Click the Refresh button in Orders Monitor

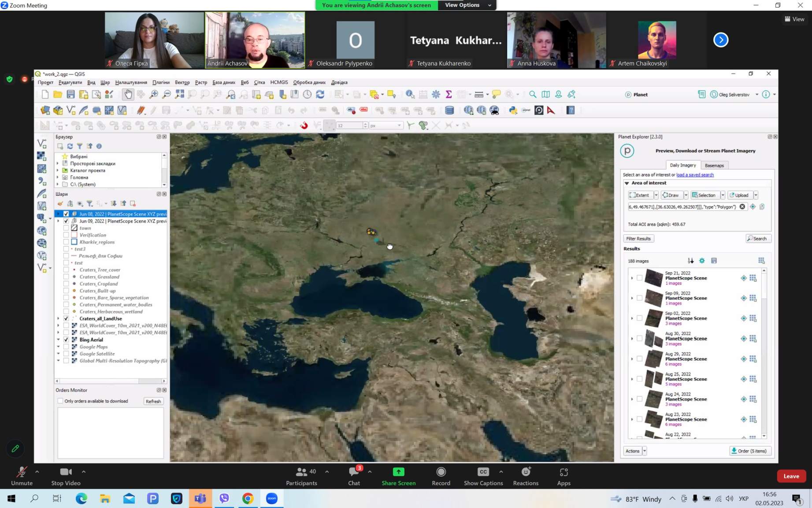[153, 401]
